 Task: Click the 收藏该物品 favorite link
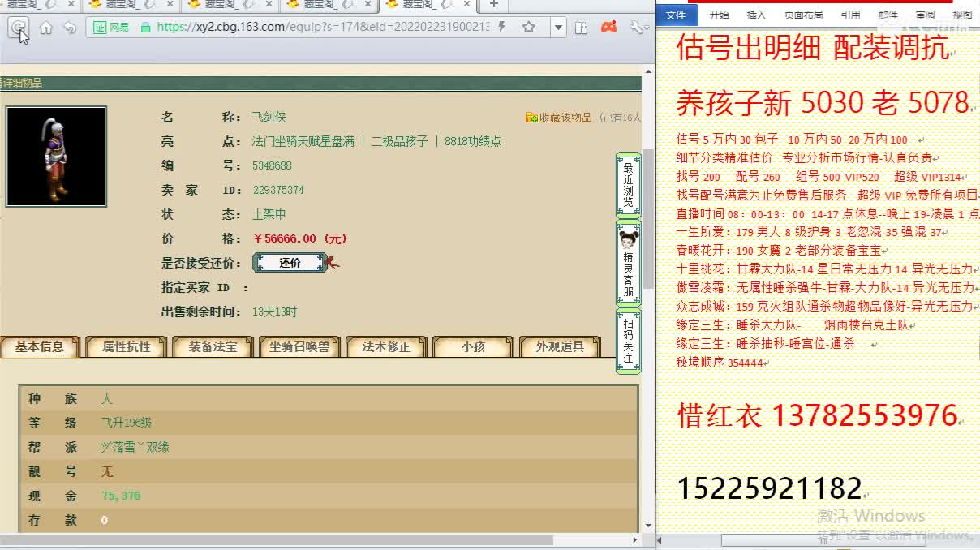click(x=568, y=118)
